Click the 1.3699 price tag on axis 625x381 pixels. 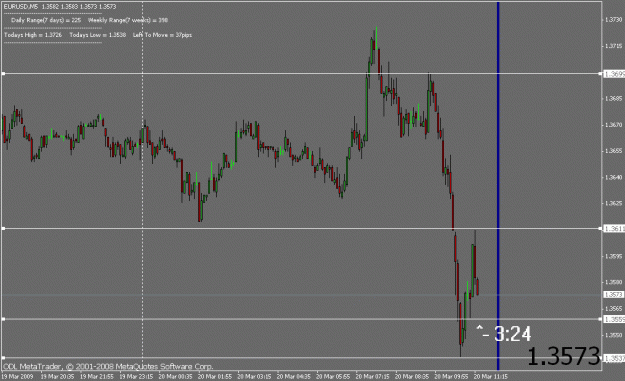click(x=614, y=74)
